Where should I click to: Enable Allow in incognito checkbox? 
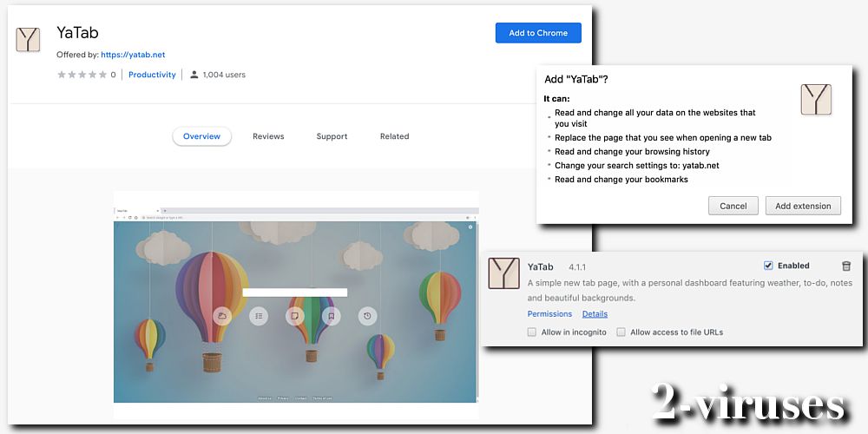point(532,332)
